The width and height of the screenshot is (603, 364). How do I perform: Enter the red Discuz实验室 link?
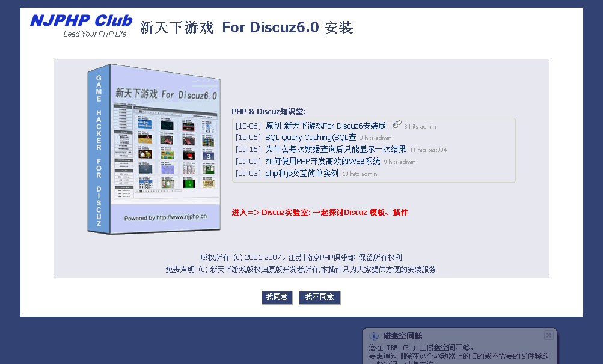point(320,213)
